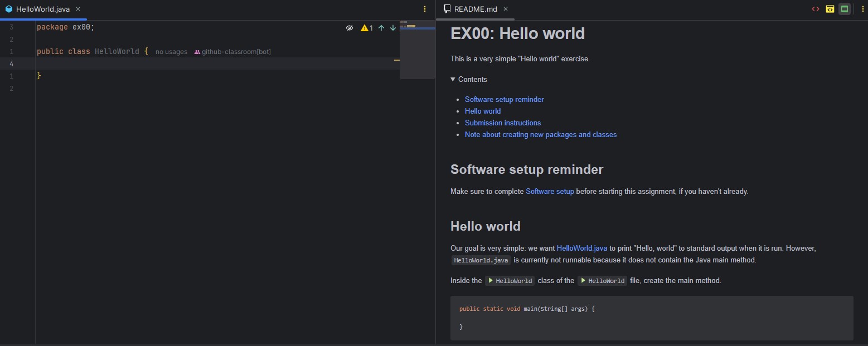The width and height of the screenshot is (868, 346).
Task: Open the Submission instructions link
Action: coord(502,123)
